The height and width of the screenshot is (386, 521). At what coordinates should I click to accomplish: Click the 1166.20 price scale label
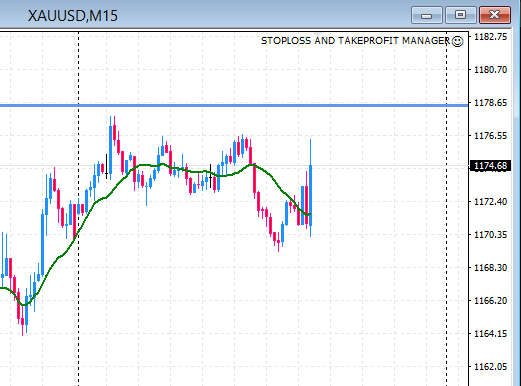pos(490,301)
